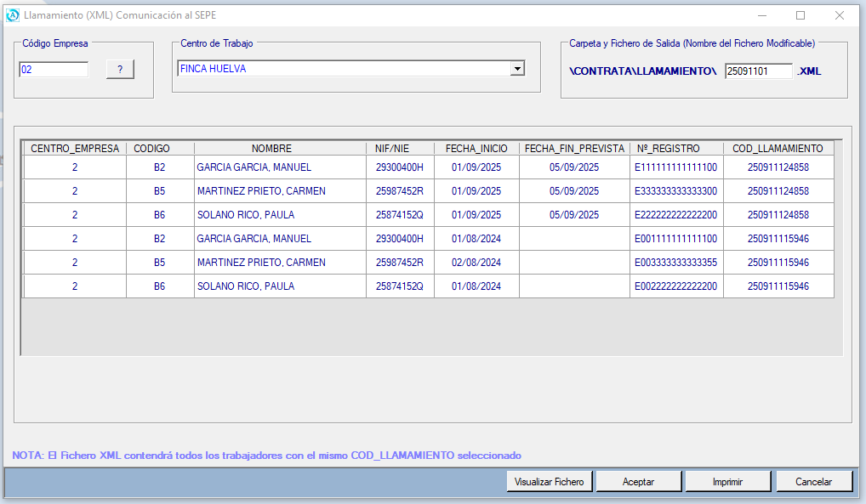Viewport: 866px width, 504px height.
Task: Edit the output file name field
Action: [758, 71]
